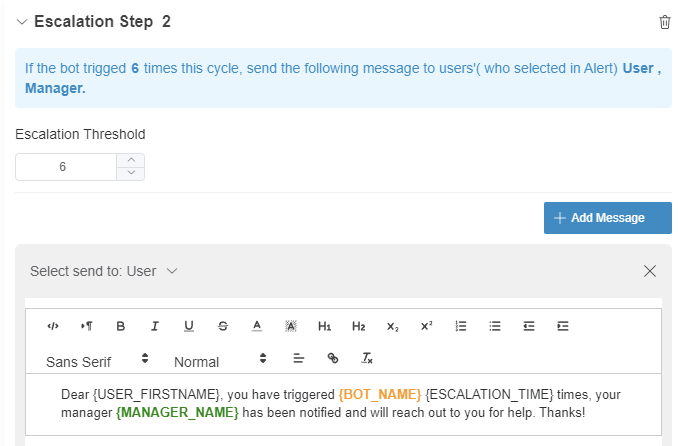
Task: Remove the User message with X
Action: [x=650, y=271]
